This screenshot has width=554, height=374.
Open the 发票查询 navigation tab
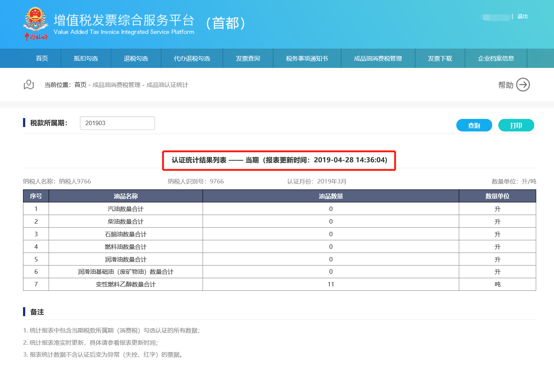coord(248,58)
